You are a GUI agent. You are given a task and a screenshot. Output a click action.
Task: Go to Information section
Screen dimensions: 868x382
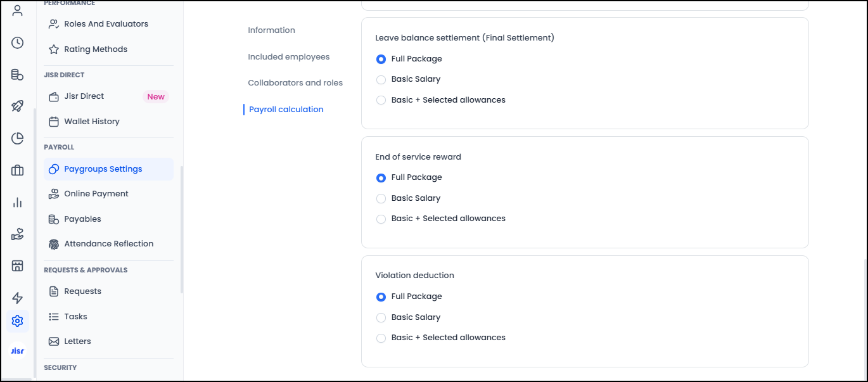(x=271, y=30)
